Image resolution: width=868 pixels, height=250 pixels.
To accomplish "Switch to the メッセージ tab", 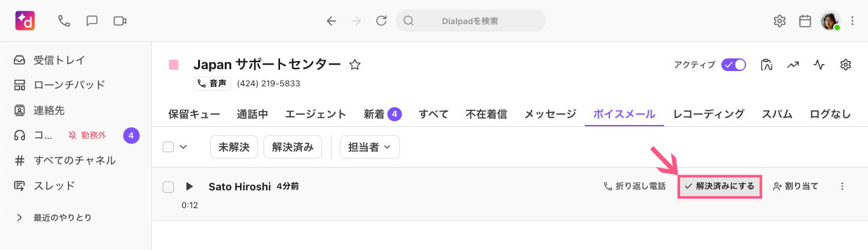I will [x=550, y=114].
